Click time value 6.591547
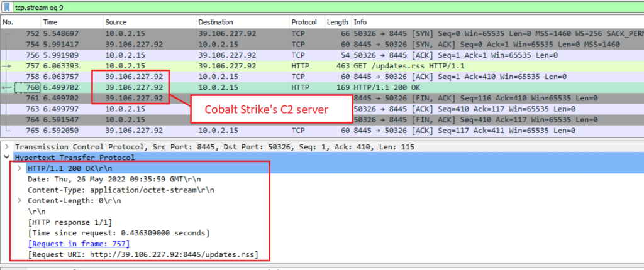 pyautogui.click(x=61, y=120)
